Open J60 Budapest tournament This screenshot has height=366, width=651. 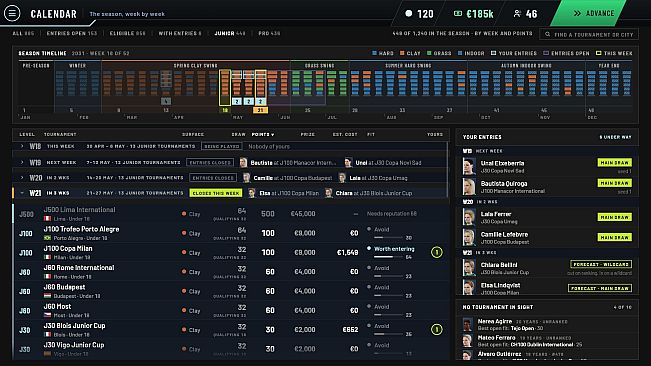pos(230,291)
